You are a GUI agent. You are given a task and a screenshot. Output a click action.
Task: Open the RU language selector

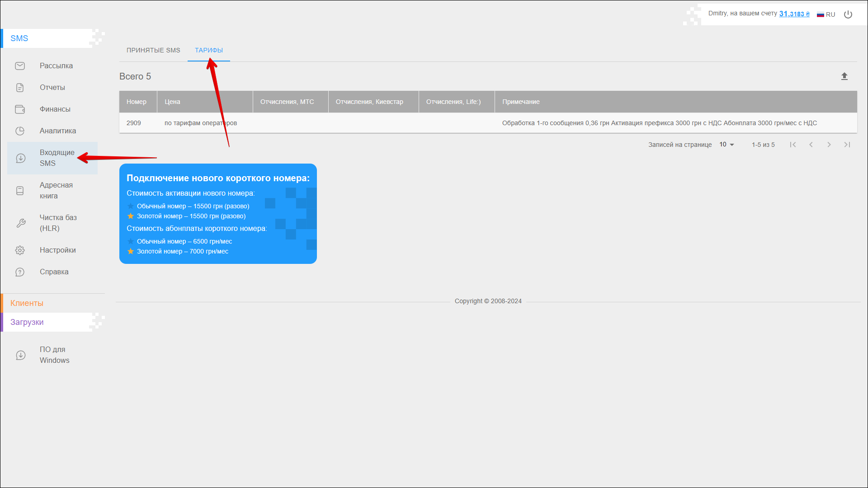[826, 14]
